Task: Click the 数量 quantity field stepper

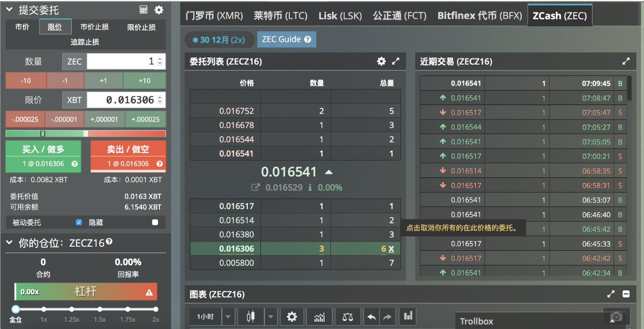Action: pos(159,62)
